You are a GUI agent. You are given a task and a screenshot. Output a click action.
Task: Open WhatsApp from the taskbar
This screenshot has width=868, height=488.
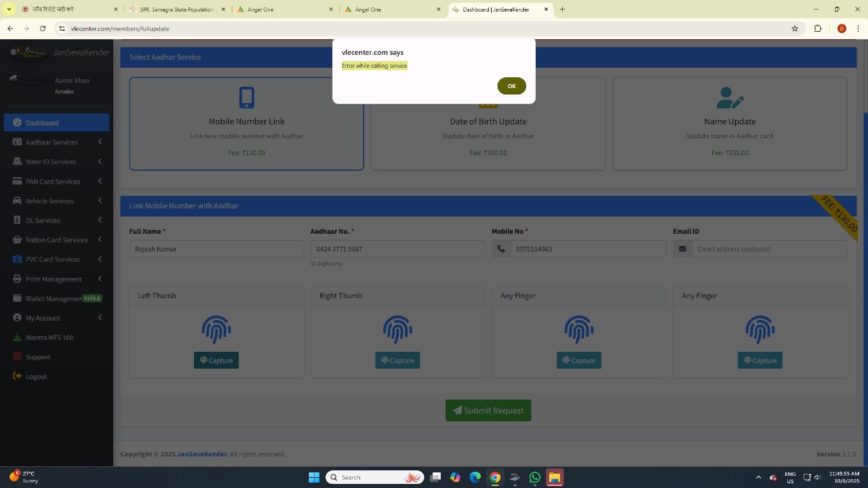[535, 477]
